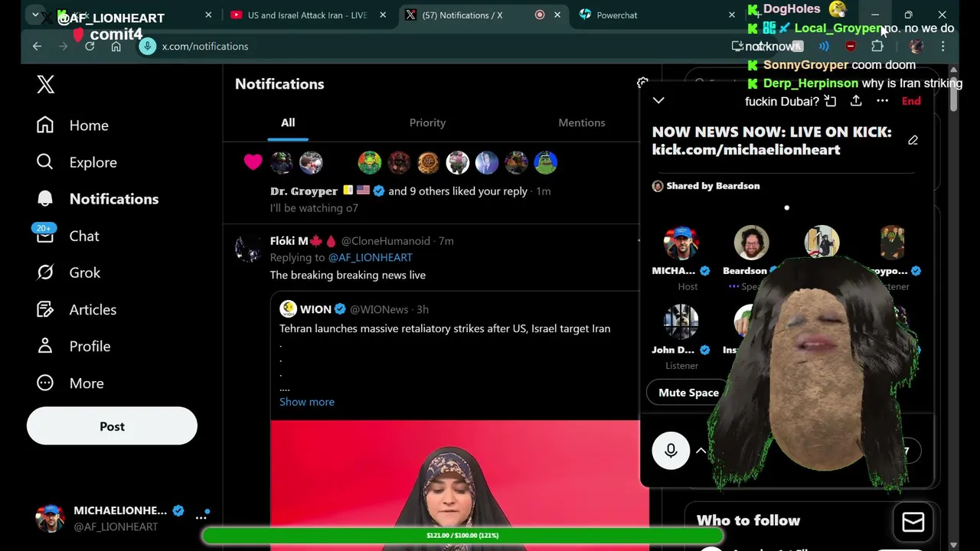Open WION quoted tweet author name

coord(315,309)
